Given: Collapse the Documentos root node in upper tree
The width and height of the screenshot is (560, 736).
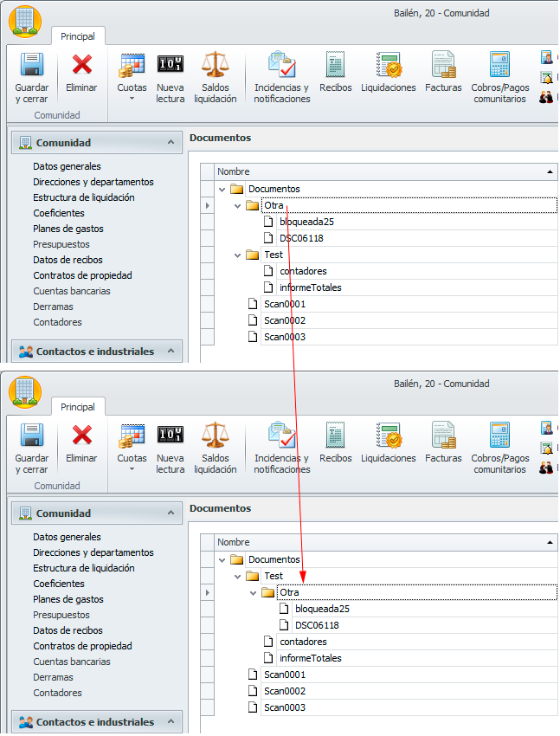Looking at the screenshot, I should click(222, 190).
